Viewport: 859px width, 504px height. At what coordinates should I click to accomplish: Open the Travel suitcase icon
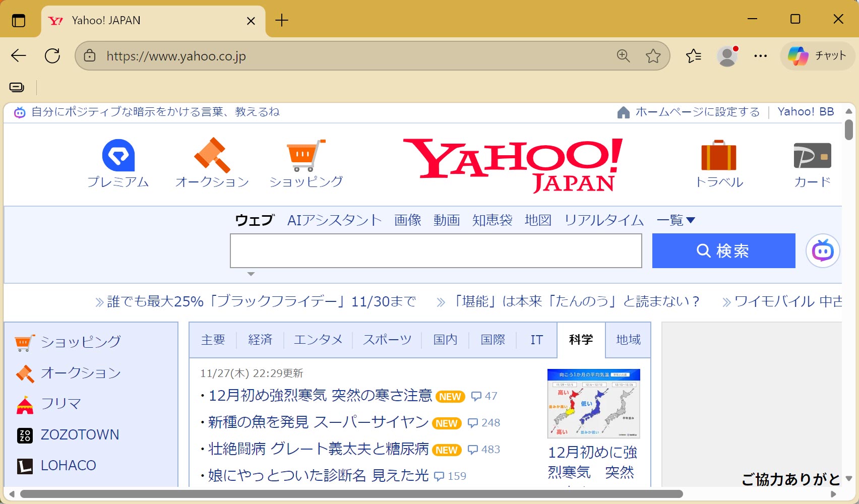(718, 156)
